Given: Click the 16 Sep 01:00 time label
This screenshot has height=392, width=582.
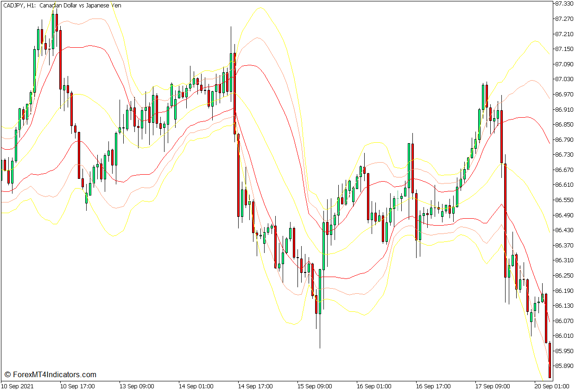Looking at the screenshot, I should (374, 386).
